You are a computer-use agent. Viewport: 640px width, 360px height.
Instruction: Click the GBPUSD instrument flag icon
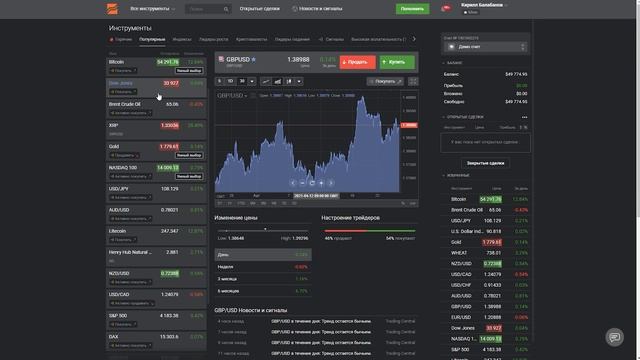tap(221, 60)
